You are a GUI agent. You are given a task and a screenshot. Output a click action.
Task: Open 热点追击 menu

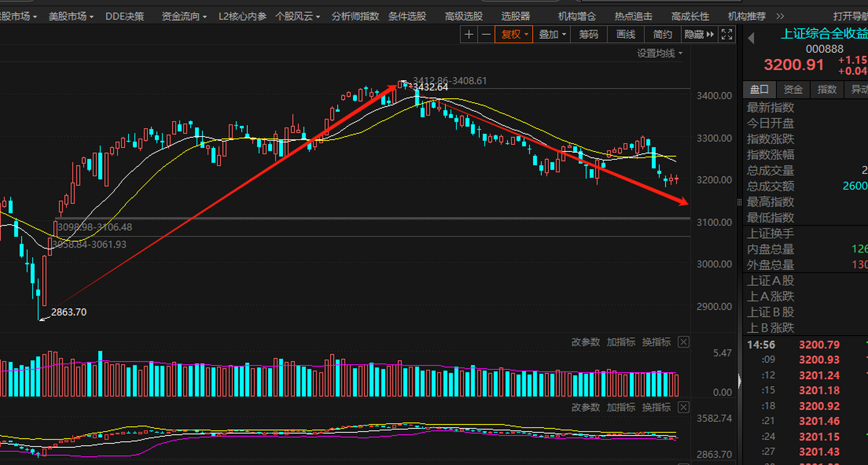pos(633,16)
